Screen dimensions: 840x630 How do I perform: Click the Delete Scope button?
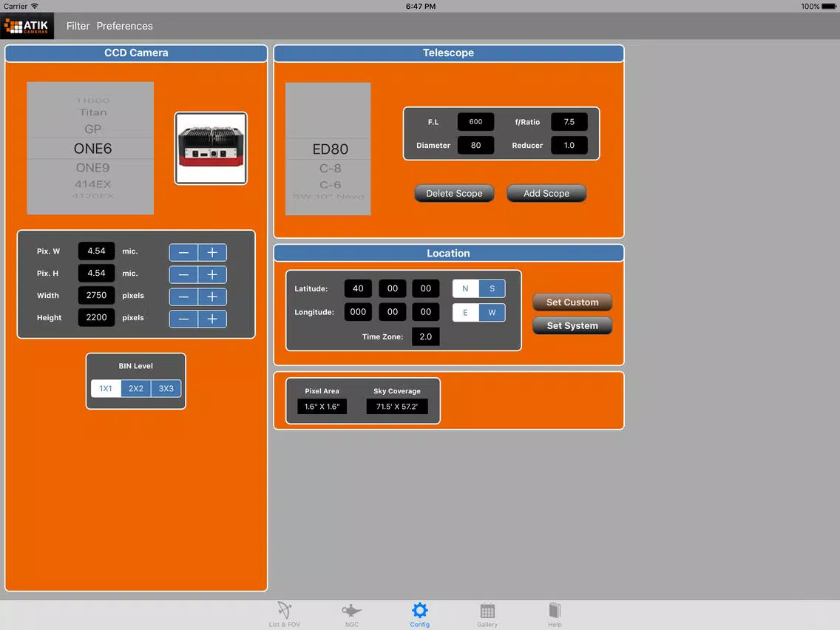pos(454,194)
